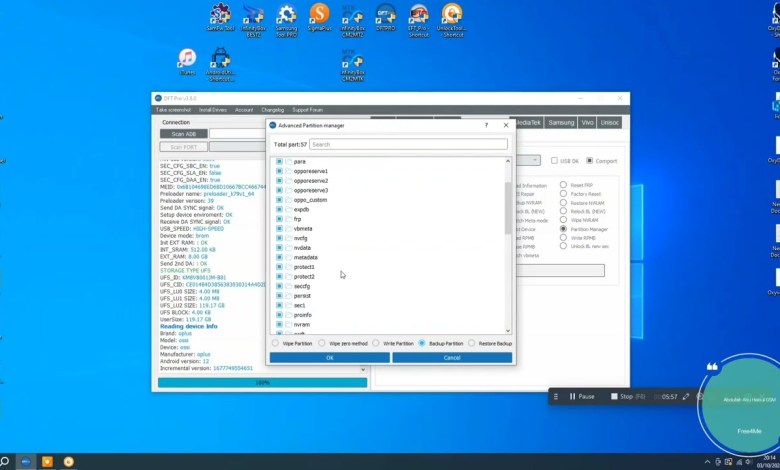Uncheck the para partition checkbox
The width and height of the screenshot is (780, 470).
[x=279, y=161]
